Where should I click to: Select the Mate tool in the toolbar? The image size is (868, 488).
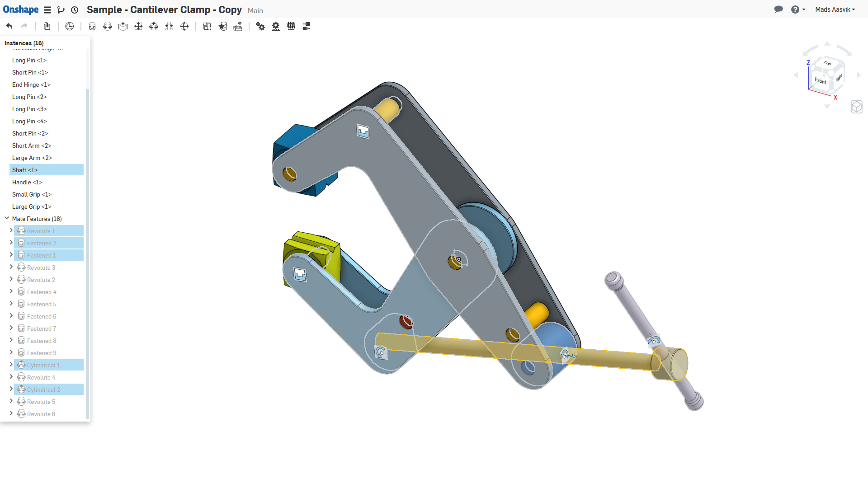(x=92, y=26)
